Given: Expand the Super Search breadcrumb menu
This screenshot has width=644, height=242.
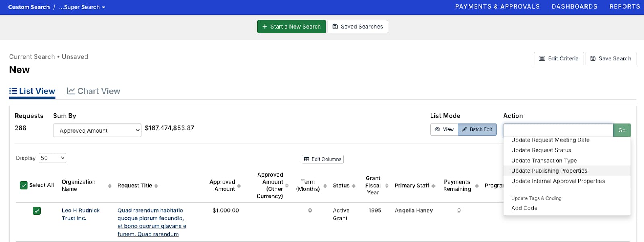Looking at the screenshot, I should (82, 7).
